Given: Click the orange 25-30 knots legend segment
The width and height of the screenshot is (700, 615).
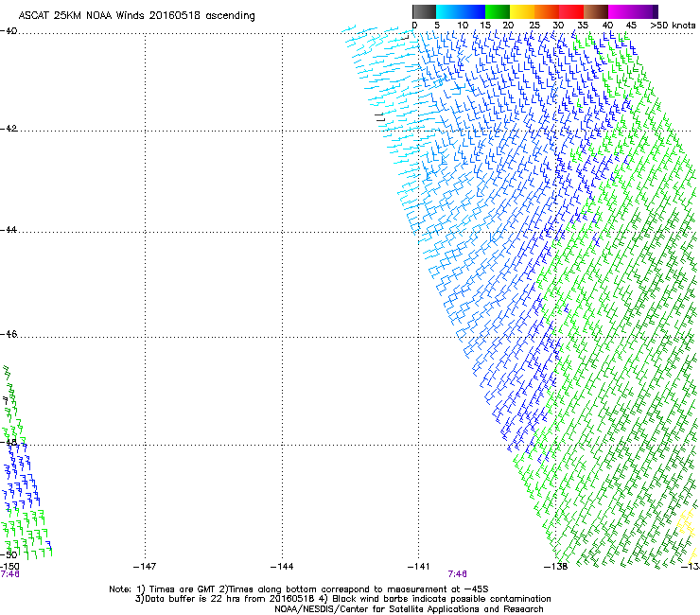Looking at the screenshot, I should pyautogui.click(x=547, y=11).
